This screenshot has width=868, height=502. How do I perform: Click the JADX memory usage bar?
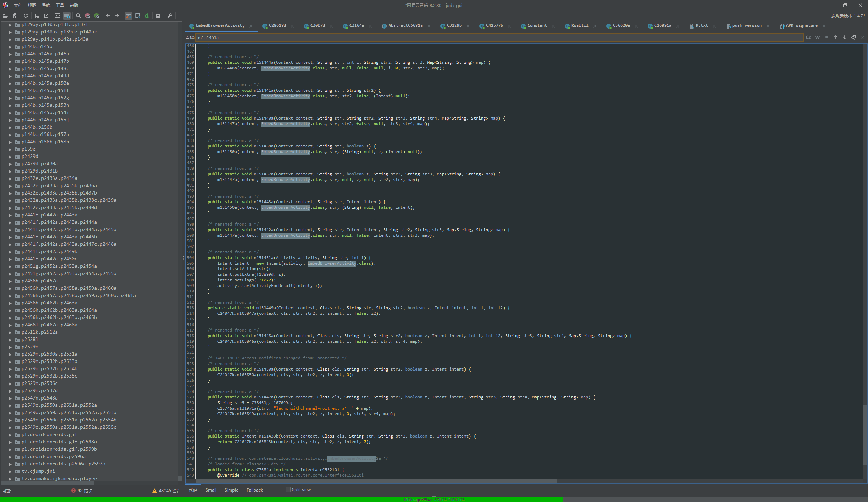pyautogui.click(x=434, y=500)
